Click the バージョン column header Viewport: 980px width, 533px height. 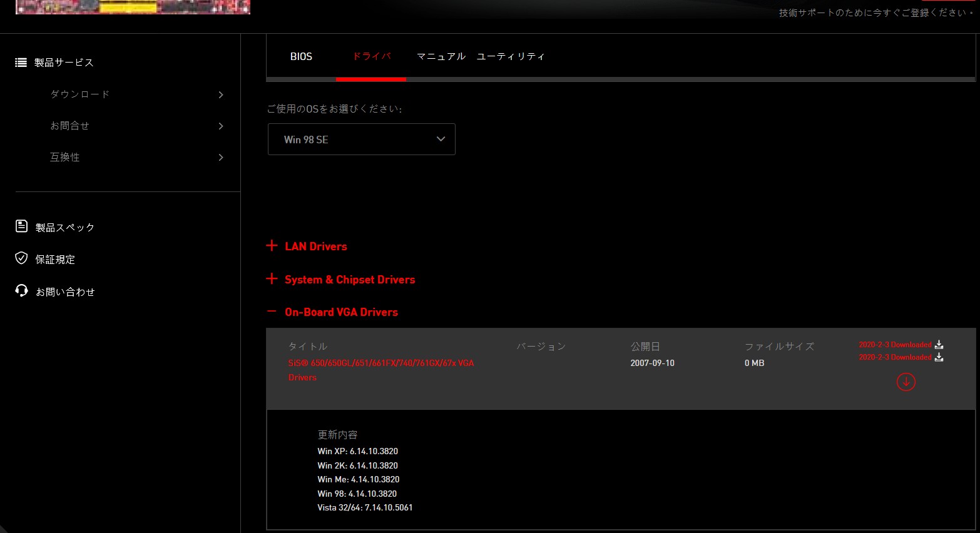(x=541, y=346)
